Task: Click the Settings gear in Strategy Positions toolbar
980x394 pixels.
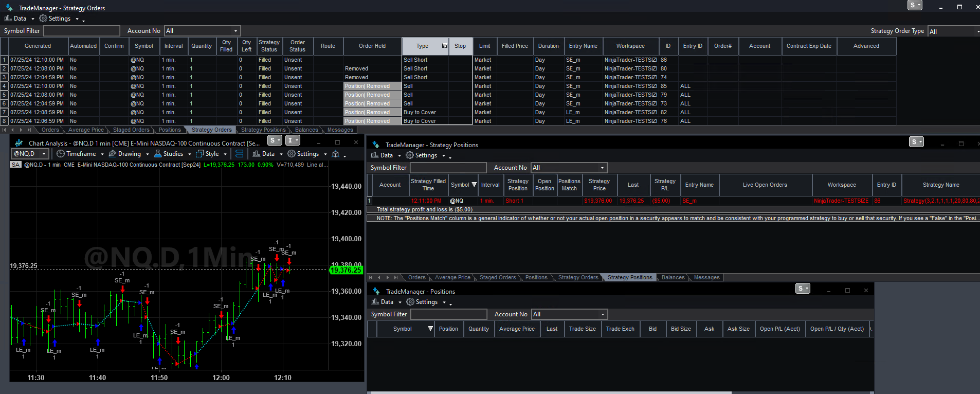Action: click(410, 155)
